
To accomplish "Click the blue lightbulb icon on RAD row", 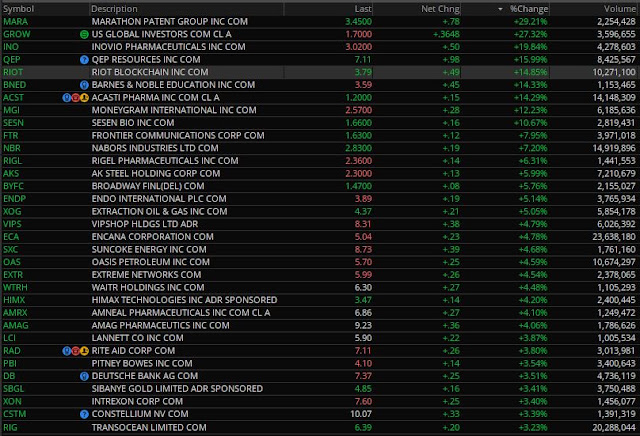I will click(67, 351).
